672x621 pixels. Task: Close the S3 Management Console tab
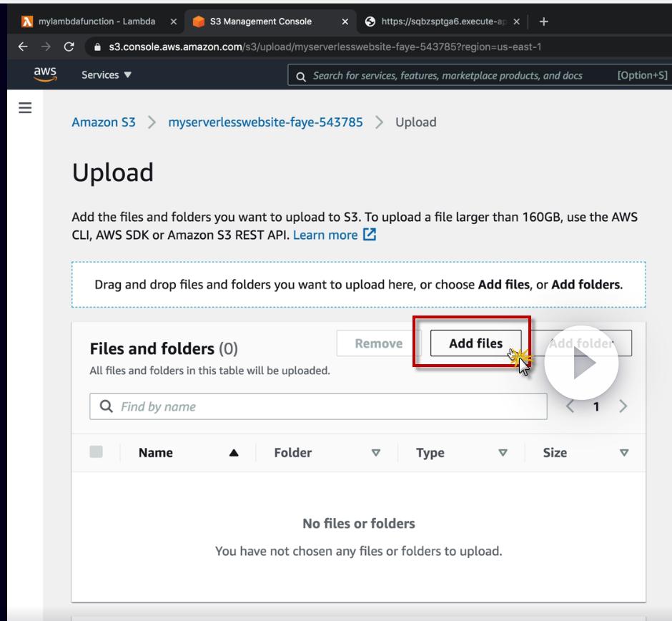coord(345,21)
